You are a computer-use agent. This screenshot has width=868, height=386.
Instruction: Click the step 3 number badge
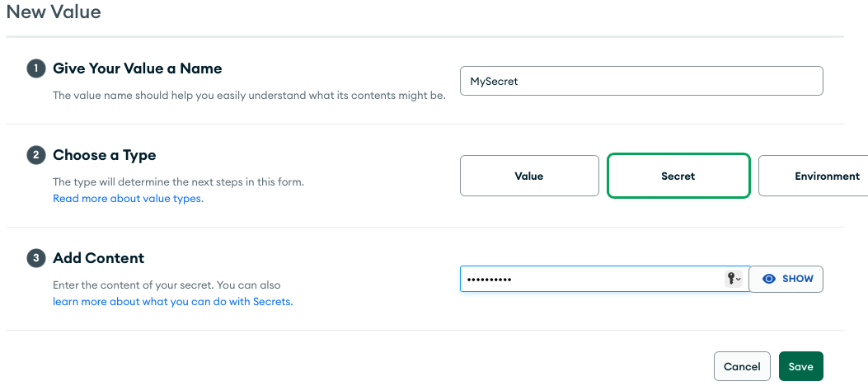coord(36,258)
